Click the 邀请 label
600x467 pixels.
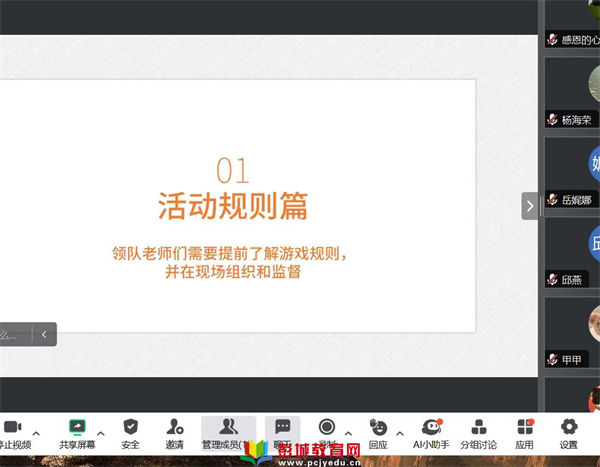174,445
